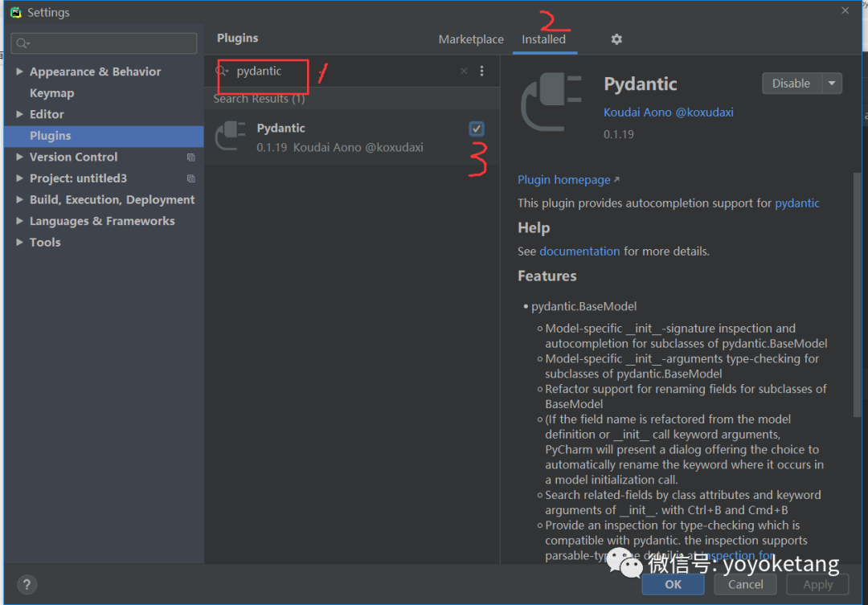
Task: Expand the Version Control section
Action: tap(19, 157)
